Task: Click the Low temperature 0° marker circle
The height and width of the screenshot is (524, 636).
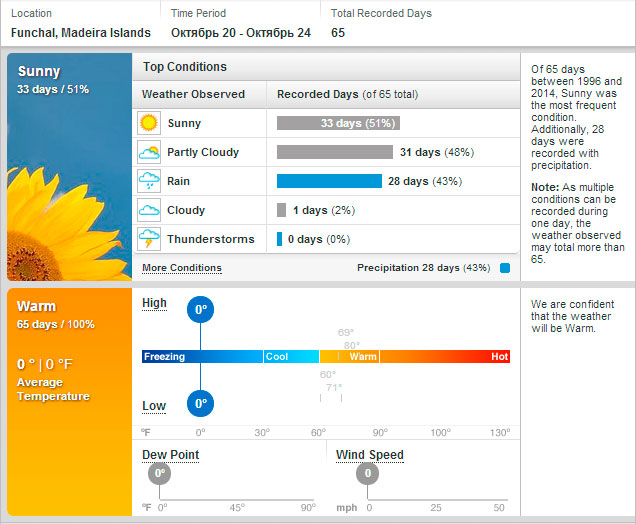Action: click(201, 404)
